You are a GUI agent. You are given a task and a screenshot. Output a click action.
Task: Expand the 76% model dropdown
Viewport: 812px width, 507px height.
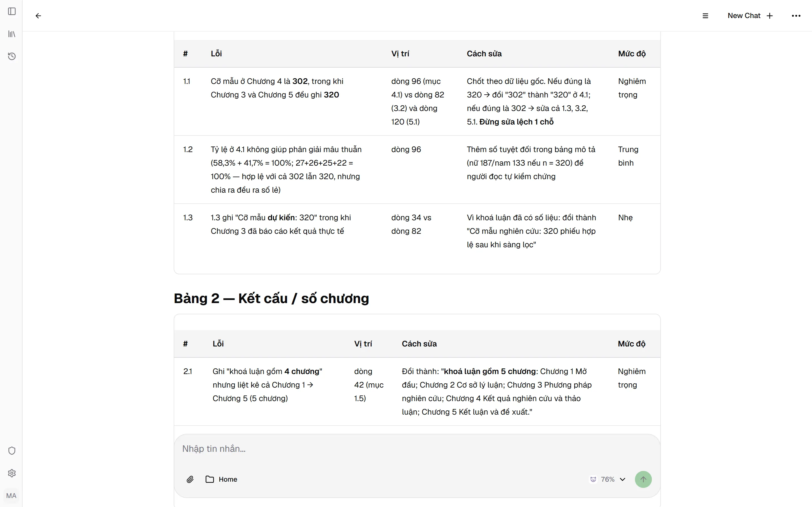(x=608, y=479)
